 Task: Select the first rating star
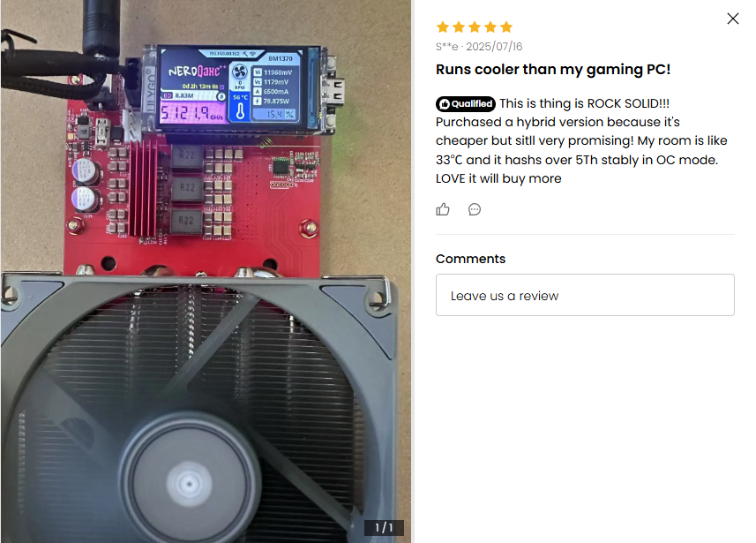pyautogui.click(x=443, y=27)
